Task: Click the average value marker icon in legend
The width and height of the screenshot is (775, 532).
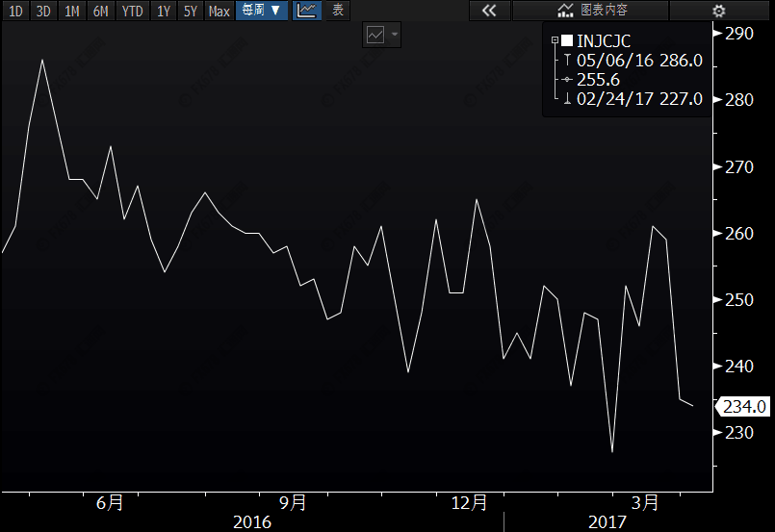Action: click(566, 80)
